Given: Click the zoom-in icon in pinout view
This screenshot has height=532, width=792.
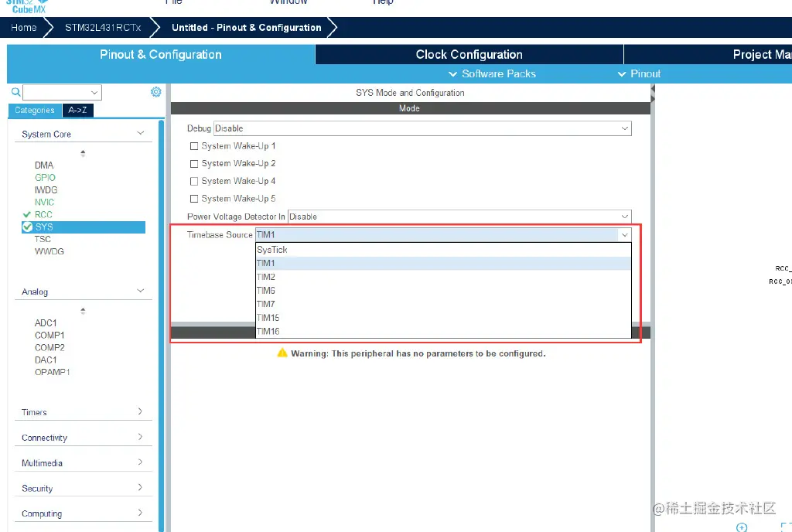Looking at the screenshot, I should [742, 527].
